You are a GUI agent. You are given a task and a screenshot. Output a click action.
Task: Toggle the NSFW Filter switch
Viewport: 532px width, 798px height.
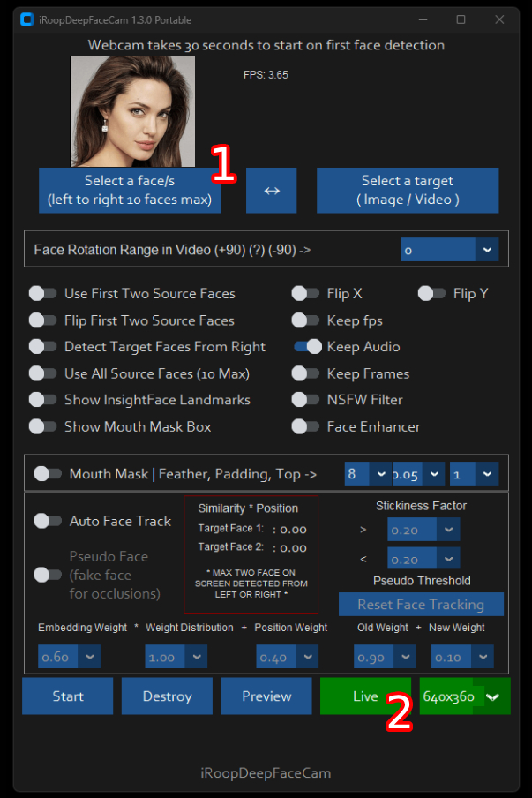[x=305, y=400]
